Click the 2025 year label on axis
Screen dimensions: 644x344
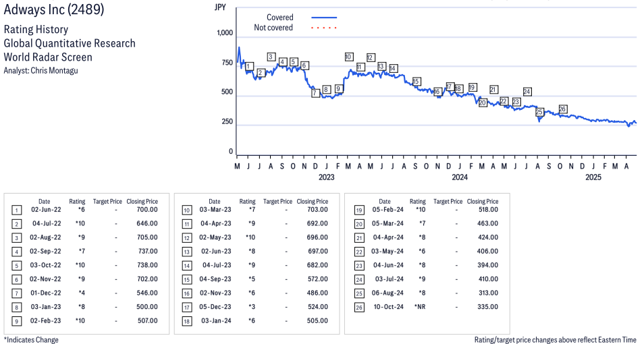(593, 177)
